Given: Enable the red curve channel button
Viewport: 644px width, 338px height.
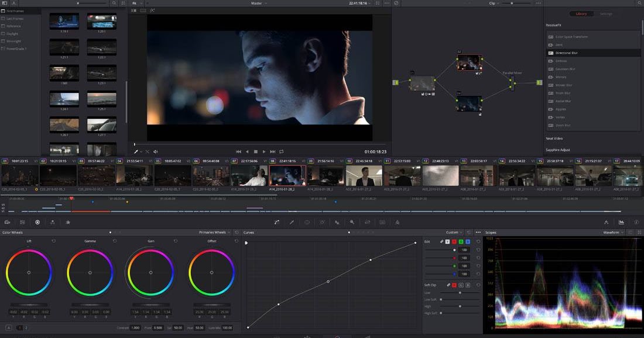Looking at the screenshot, I should coord(454,242).
